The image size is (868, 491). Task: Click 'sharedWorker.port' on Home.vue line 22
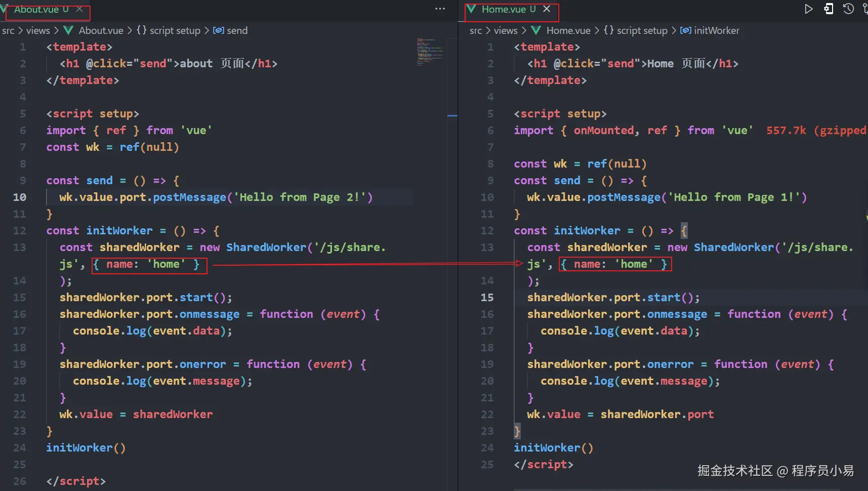coord(657,415)
